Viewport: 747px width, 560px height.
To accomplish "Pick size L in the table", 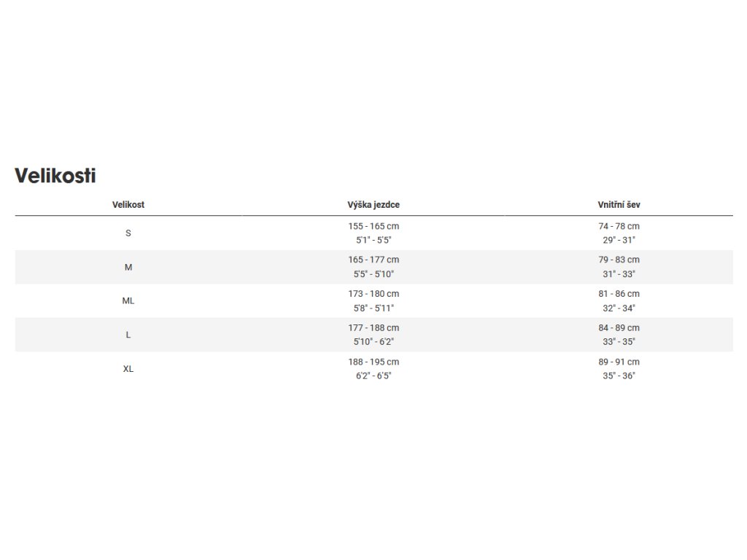I will click(128, 335).
